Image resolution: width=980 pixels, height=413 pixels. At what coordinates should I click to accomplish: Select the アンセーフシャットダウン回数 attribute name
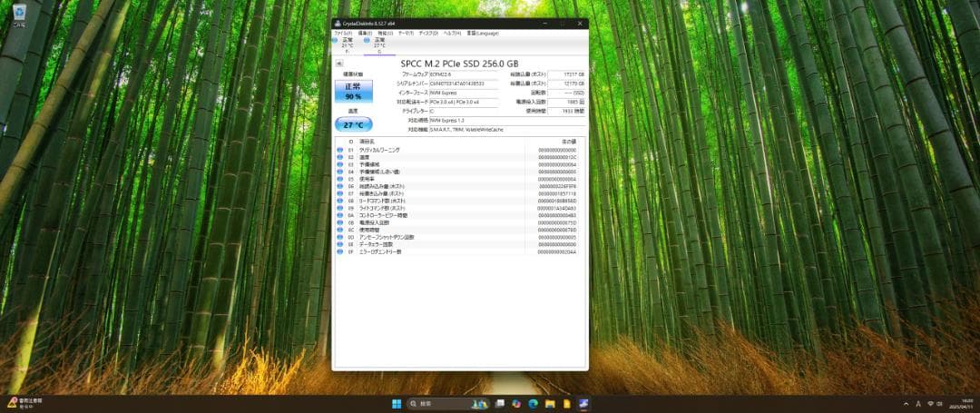click(x=387, y=238)
